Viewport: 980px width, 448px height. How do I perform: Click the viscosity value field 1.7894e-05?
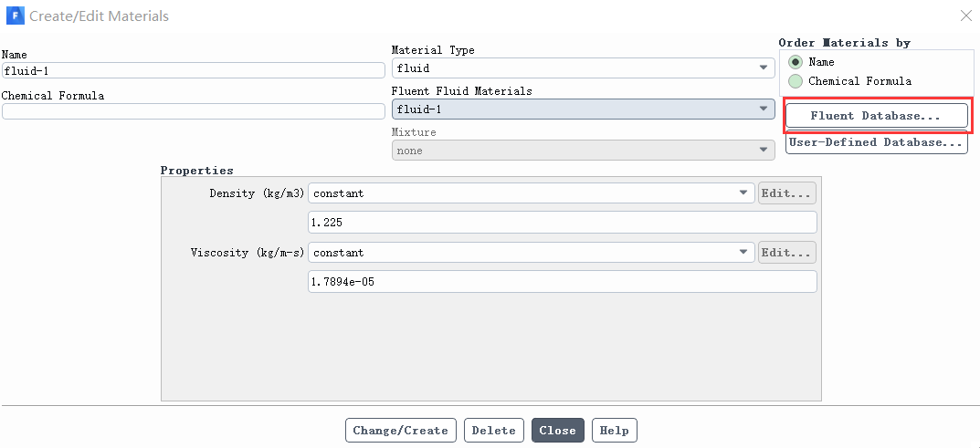point(563,281)
